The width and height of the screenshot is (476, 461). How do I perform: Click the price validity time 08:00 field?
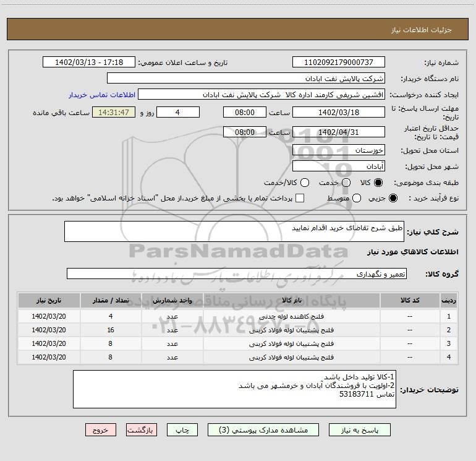245,132
